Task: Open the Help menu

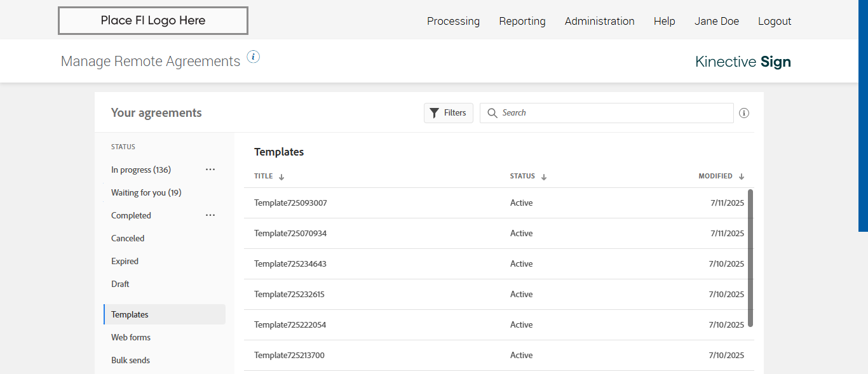Action: (x=664, y=21)
